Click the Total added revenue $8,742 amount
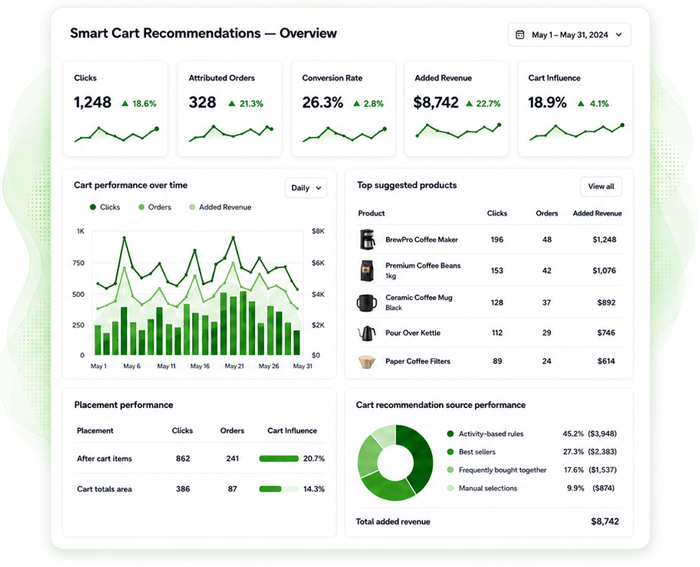The width and height of the screenshot is (700, 567). point(605,521)
